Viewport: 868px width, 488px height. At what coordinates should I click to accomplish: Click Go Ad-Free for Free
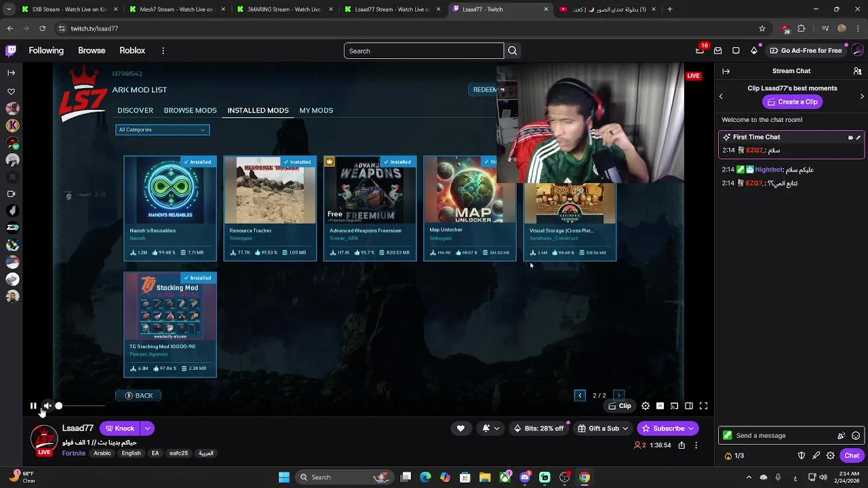click(806, 51)
